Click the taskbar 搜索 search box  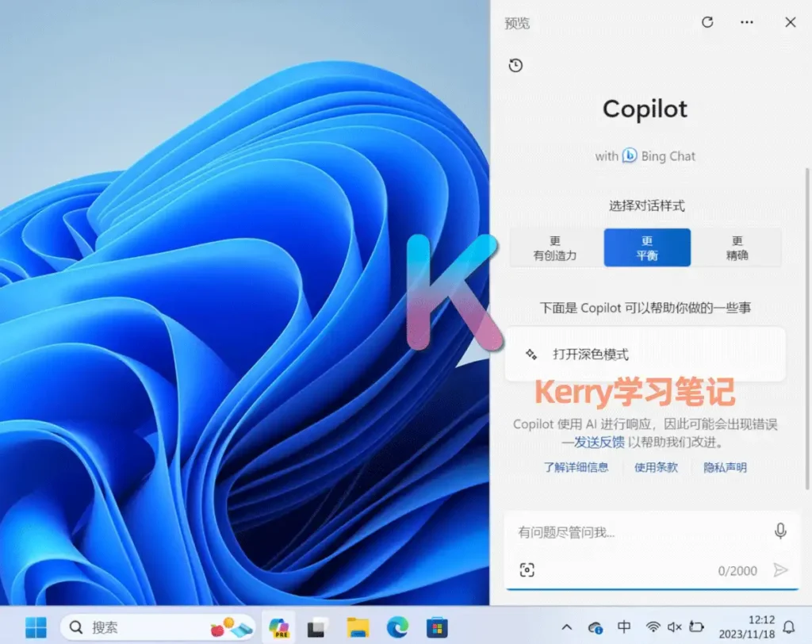[x=158, y=627]
